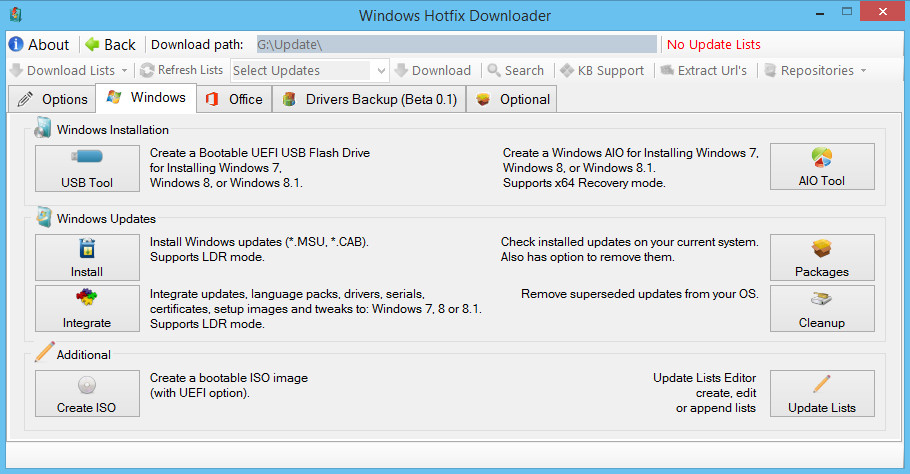Image resolution: width=910 pixels, height=474 pixels.
Task: Click the Windows Updates section icon
Action: (43, 217)
